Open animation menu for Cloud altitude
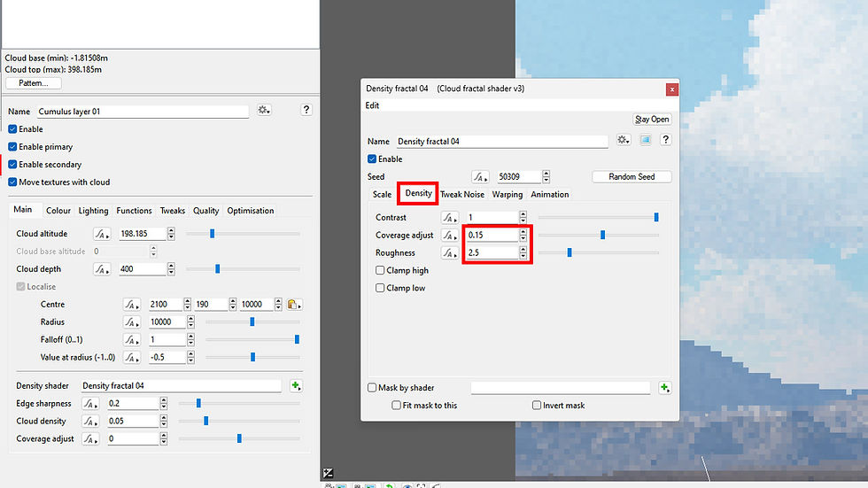Viewport: 868px width, 488px height. pos(102,234)
